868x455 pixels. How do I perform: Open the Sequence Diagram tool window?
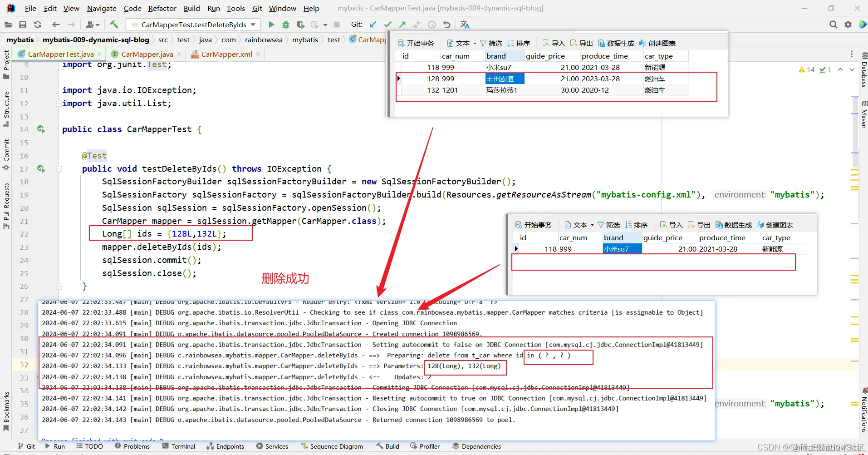[x=332, y=446]
